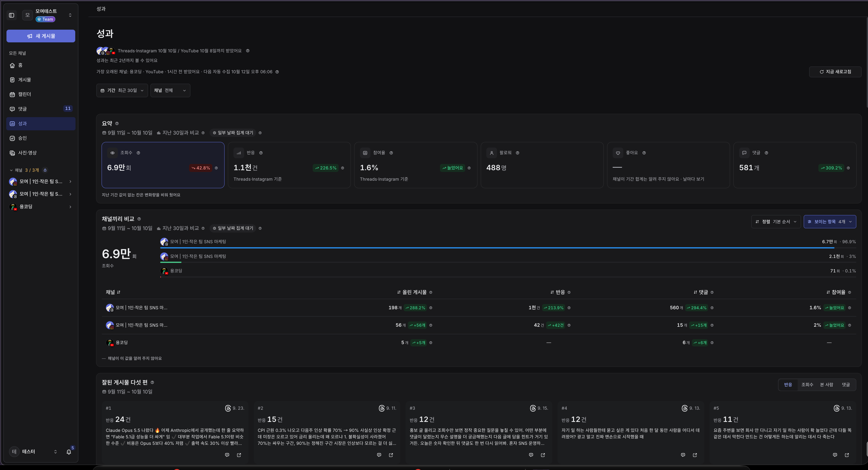Open external link icon on post #1
The width and height of the screenshot is (868, 470).
click(x=239, y=455)
